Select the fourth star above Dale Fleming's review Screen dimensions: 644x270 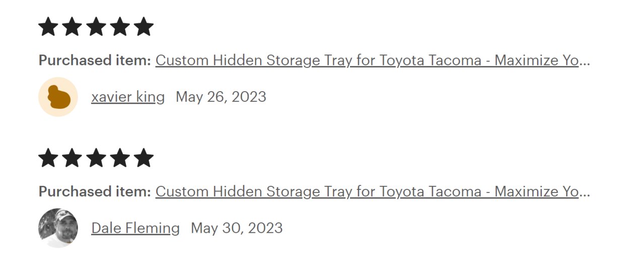tap(120, 158)
